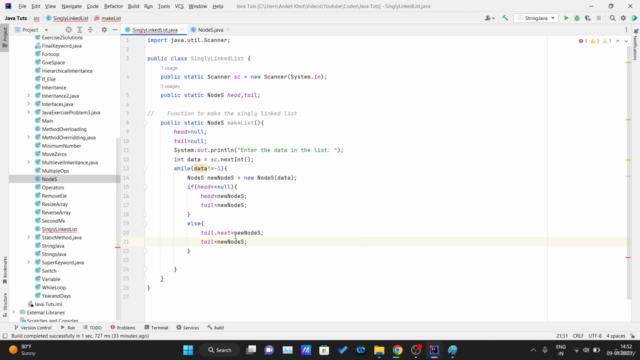Screen dimensions: 640x360
Task: Click the SinglyLinkedList breadcrumb
Action: (67, 18)
